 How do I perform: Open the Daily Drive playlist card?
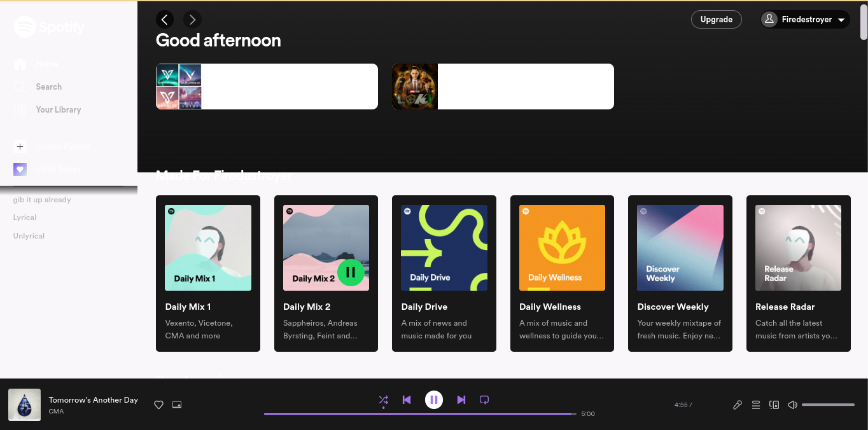[x=444, y=274]
